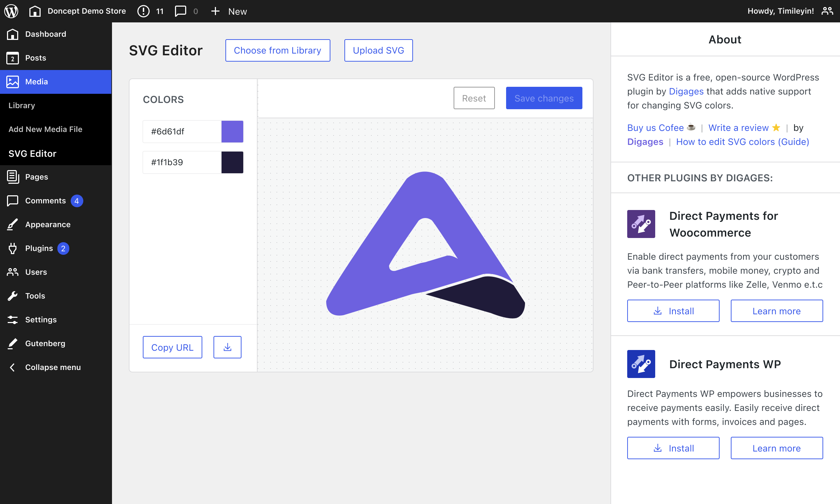Click the Appearance brush icon
The width and height of the screenshot is (840, 504).
[13, 225]
